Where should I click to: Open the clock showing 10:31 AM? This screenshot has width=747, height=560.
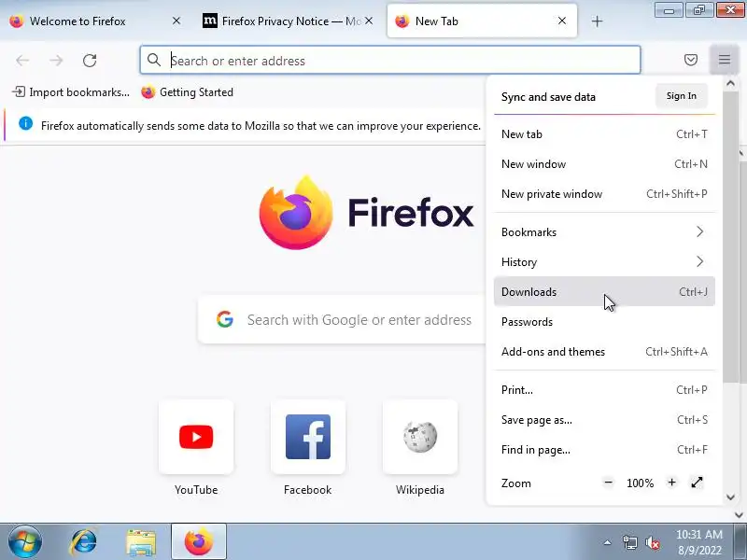699,542
